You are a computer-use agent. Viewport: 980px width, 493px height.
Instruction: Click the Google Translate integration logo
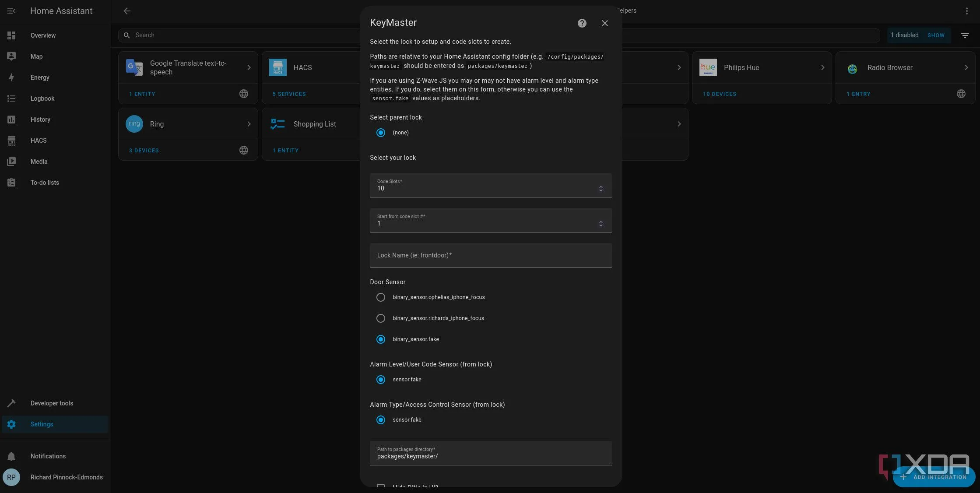[x=134, y=67]
